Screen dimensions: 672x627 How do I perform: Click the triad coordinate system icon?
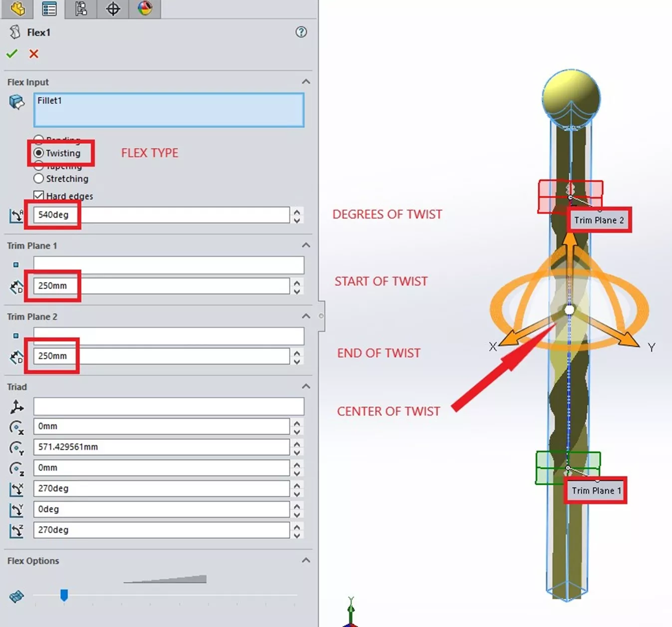point(16,406)
